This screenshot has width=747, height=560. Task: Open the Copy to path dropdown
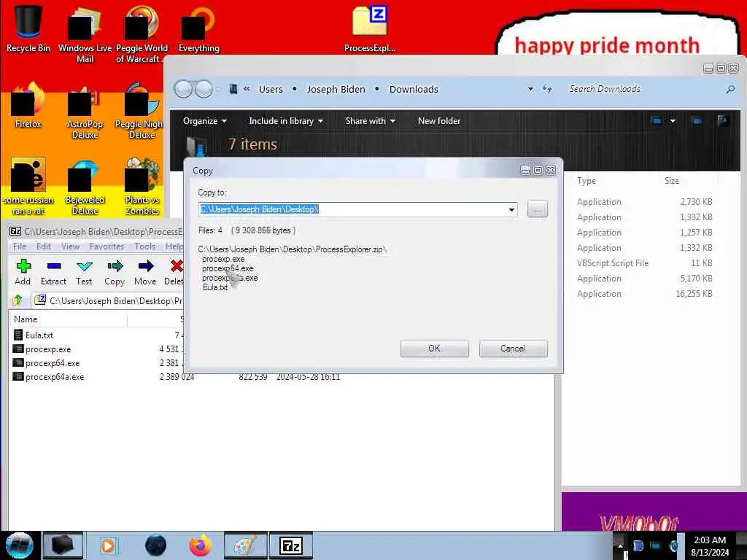click(x=511, y=209)
